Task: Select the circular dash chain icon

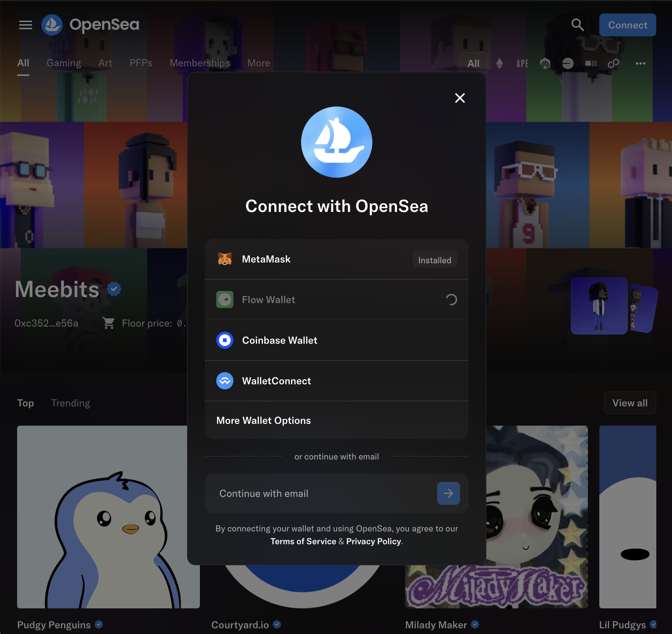Action: coord(568,63)
